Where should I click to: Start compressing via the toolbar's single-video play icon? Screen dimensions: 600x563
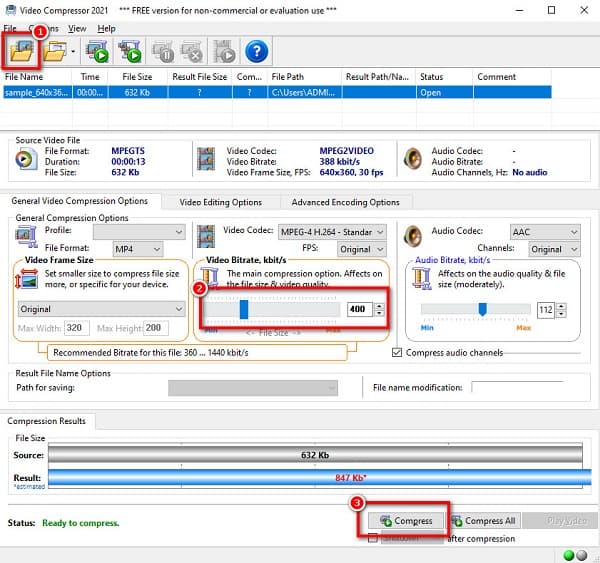97,51
